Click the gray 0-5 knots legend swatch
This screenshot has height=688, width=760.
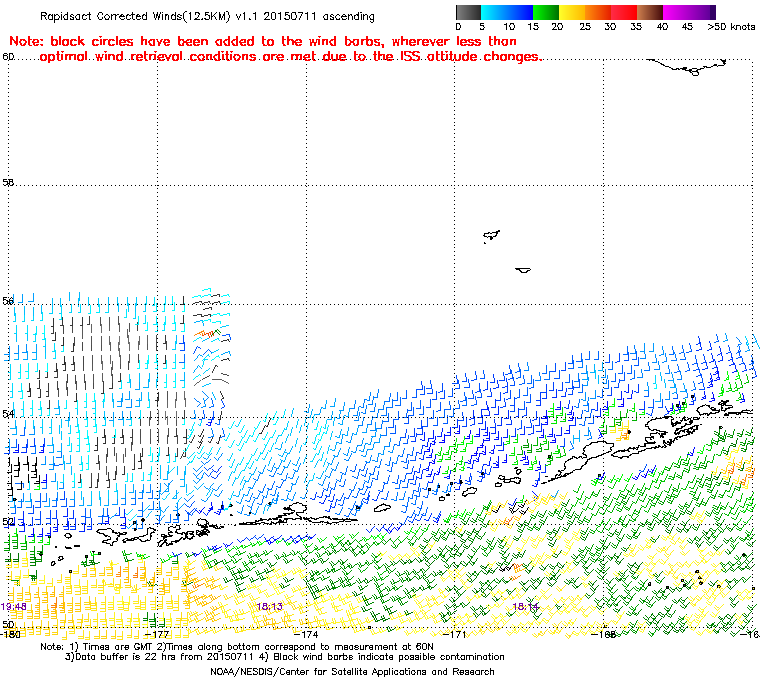point(468,12)
